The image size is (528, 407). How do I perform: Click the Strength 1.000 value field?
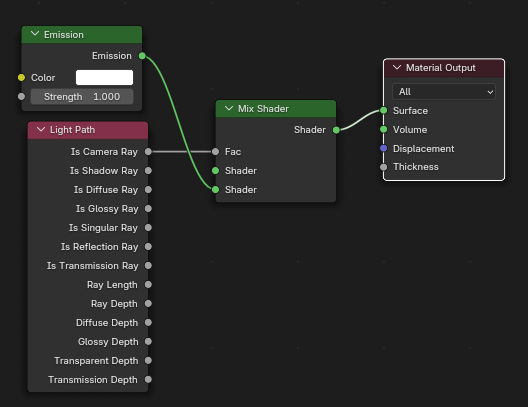click(82, 97)
